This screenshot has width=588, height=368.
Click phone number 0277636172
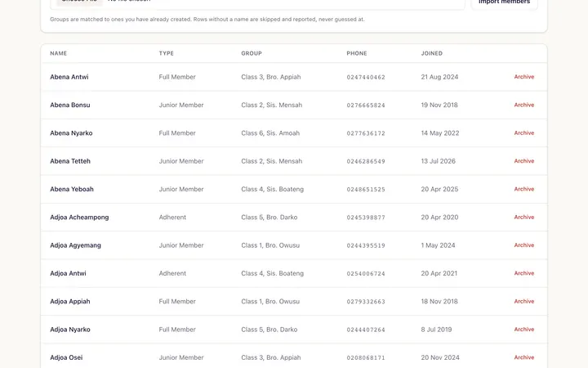tap(366, 133)
